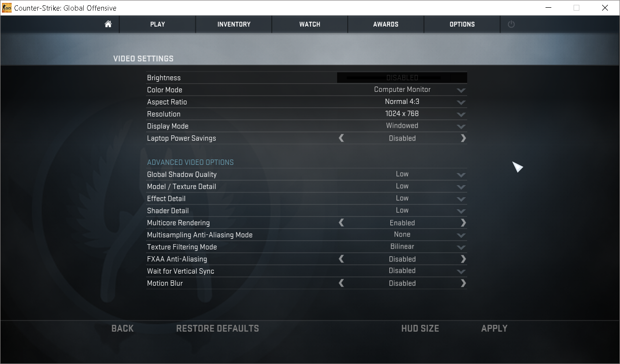Screen dimensions: 620x364
Task: Switch to the Inventory menu
Action: (x=234, y=24)
